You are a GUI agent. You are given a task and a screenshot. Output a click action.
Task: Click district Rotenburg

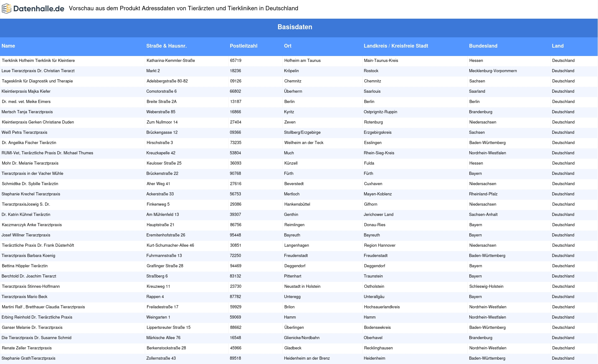(x=373, y=122)
